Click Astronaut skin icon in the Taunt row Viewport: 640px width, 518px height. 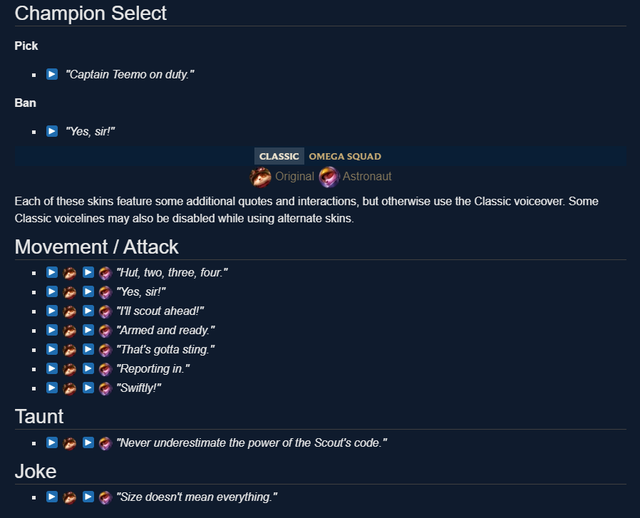click(x=105, y=442)
